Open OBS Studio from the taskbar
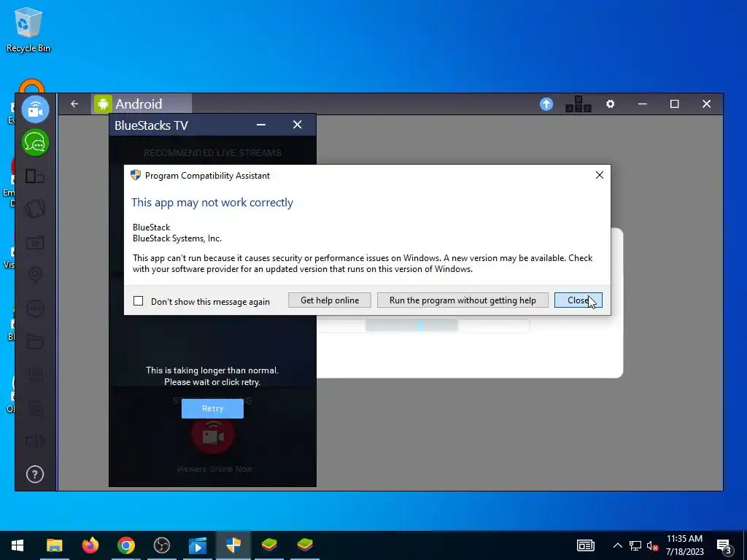Image resolution: width=747 pixels, height=560 pixels. pyautogui.click(x=161, y=545)
